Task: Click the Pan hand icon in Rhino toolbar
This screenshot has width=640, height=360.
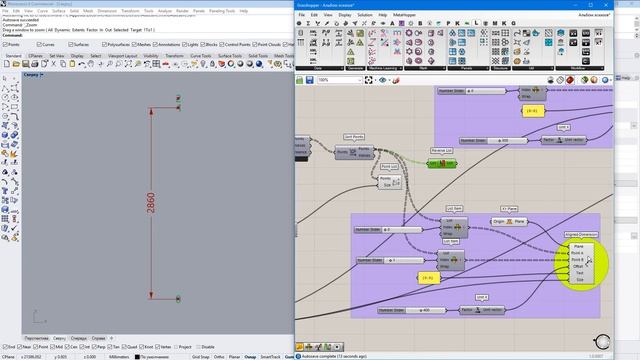Action: pyautogui.click(x=91, y=64)
